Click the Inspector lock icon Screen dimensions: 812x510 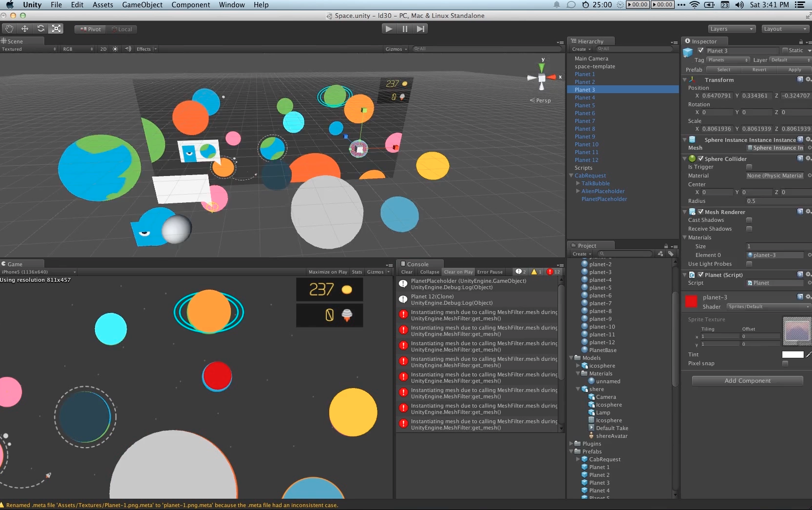tap(801, 41)
